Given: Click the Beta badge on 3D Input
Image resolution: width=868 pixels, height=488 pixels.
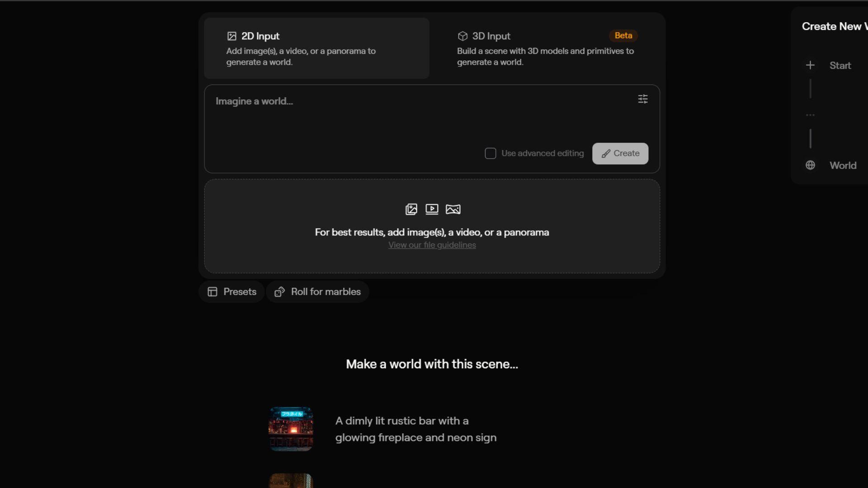Looking at the screenshot, I should [623, 36].
